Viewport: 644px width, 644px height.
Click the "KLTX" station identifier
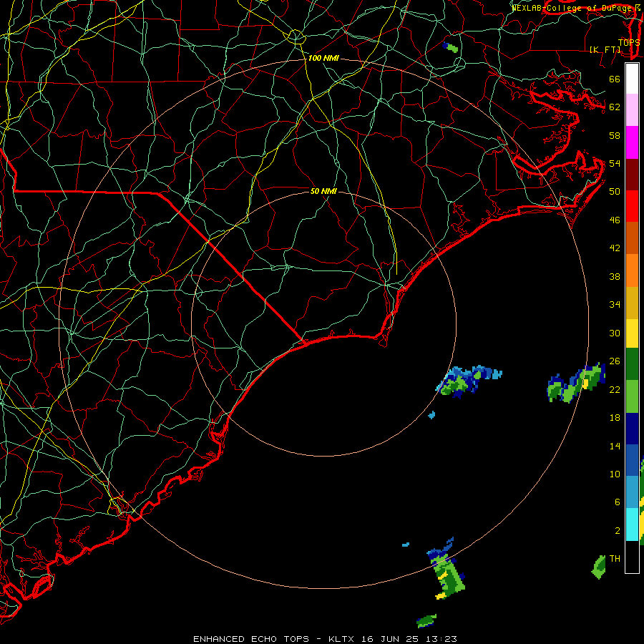click(343, 639)
